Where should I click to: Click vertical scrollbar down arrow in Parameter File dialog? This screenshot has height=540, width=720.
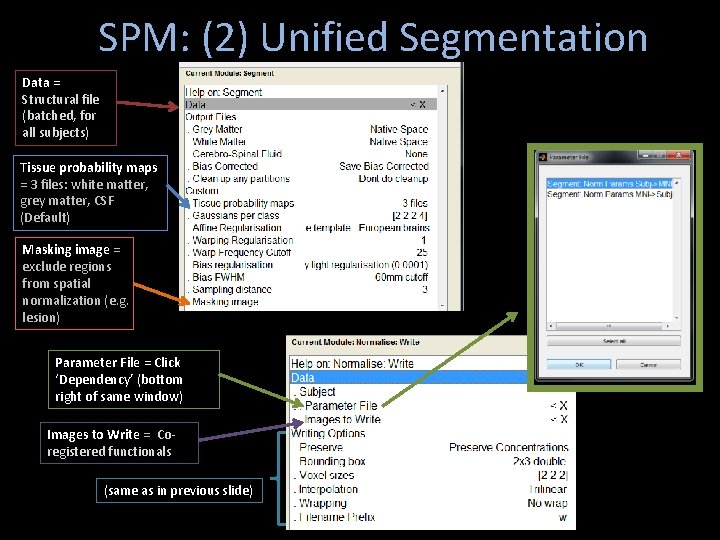pos(677,318)
